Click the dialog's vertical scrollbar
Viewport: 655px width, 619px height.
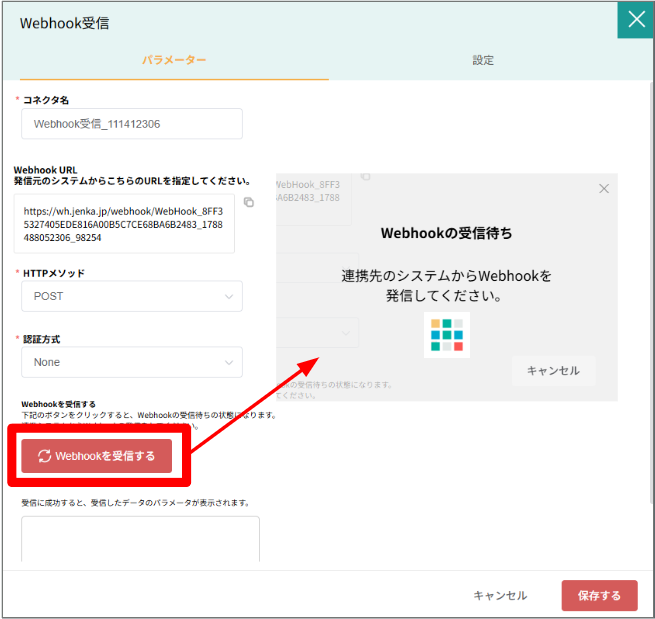[652, 292]
